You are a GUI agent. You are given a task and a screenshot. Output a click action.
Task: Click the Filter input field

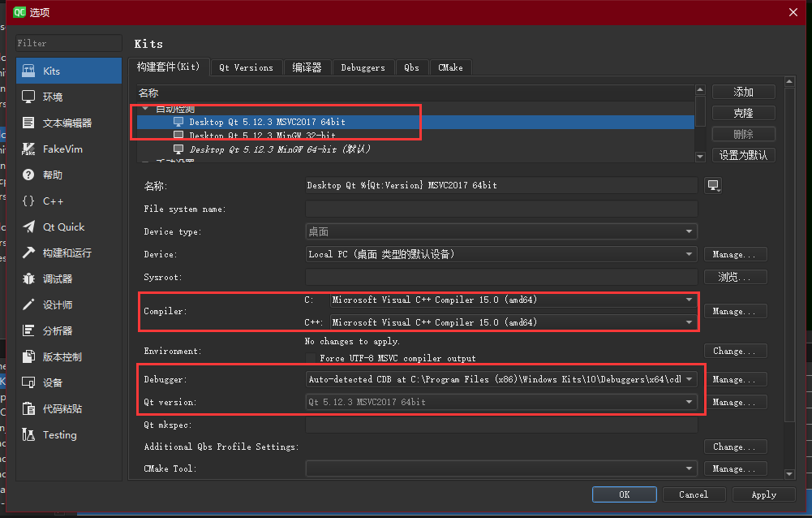(67, 43)
